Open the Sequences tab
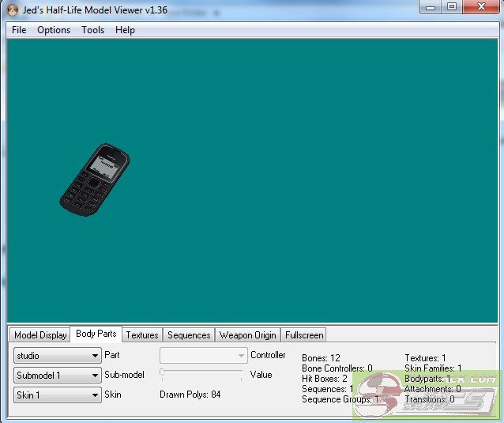 (x=189, y=335)
